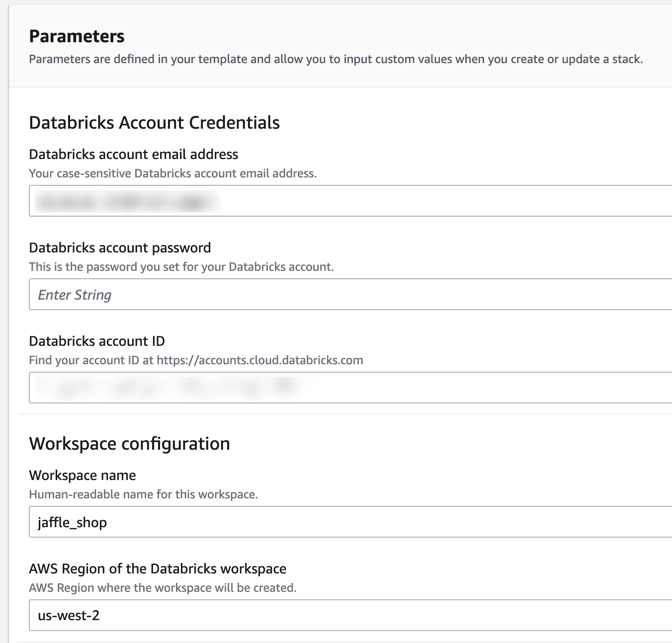Click the Databricks account email address label
672x643 pixels.
tap(133, 154)
